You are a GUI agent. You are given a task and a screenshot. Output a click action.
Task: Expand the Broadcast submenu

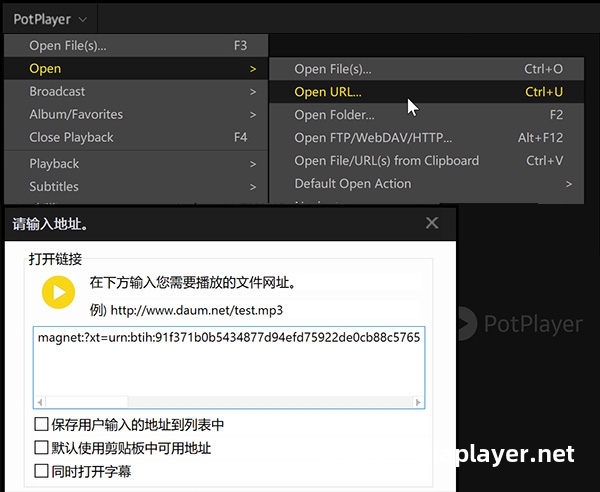(x=136, y=91)
